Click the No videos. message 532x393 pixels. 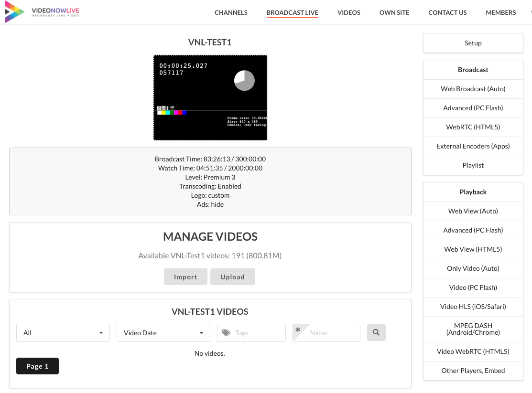210,353
